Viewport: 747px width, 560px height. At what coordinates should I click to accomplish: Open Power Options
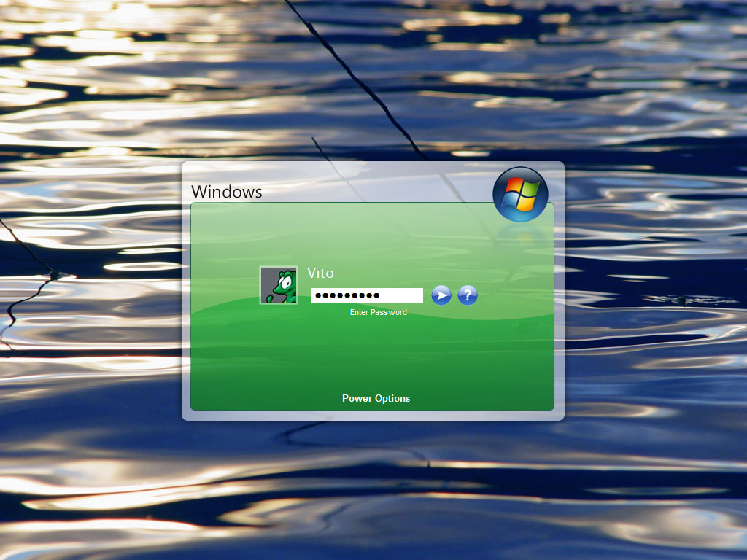click(x=376, y=398)
